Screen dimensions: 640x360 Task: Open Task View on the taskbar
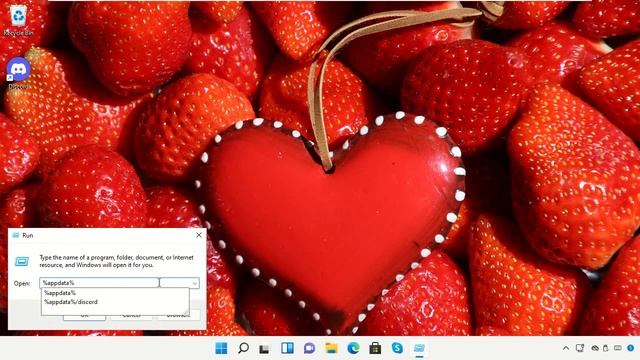click(264, 349)
